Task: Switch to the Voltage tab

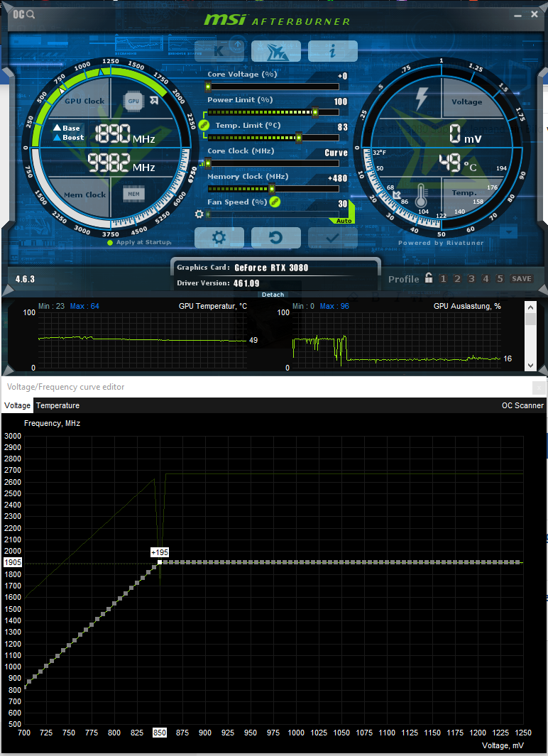Action: pos(17,405)
